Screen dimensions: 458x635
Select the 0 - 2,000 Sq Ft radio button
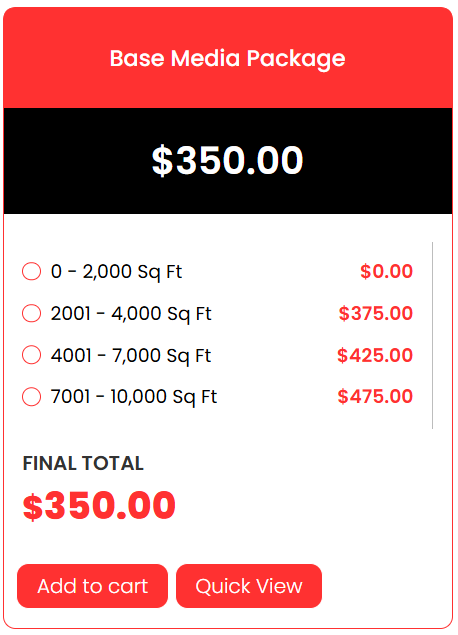click(x=31, y=271)
